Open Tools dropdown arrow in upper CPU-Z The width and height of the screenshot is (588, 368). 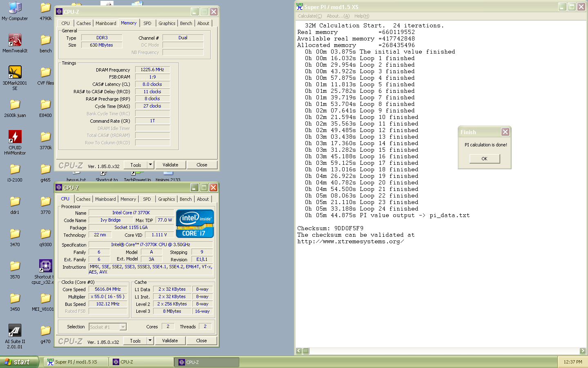click(x=150, y=165)
